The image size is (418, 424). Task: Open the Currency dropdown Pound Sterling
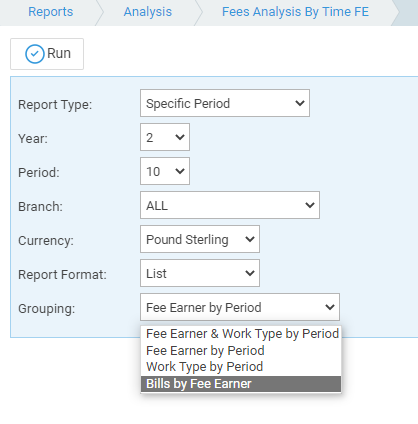[x=200, y=239]
